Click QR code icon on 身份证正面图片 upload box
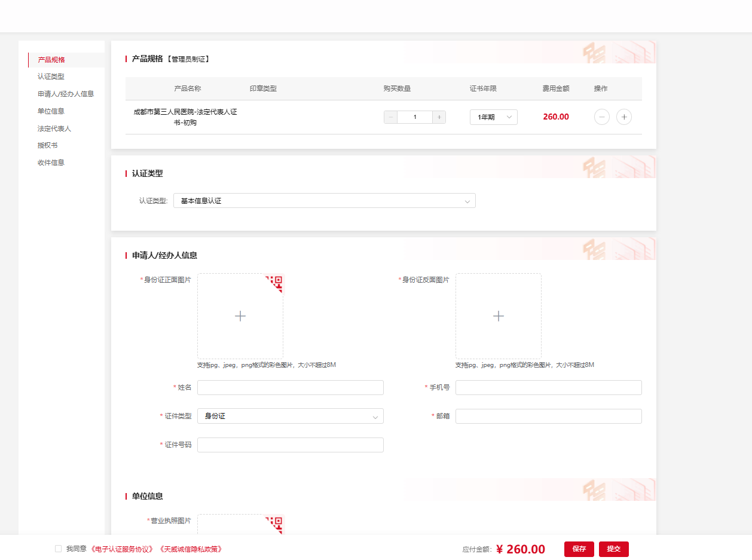Image resolution: width=752 pixels, height=560 pixels. (x=276, y=281)
